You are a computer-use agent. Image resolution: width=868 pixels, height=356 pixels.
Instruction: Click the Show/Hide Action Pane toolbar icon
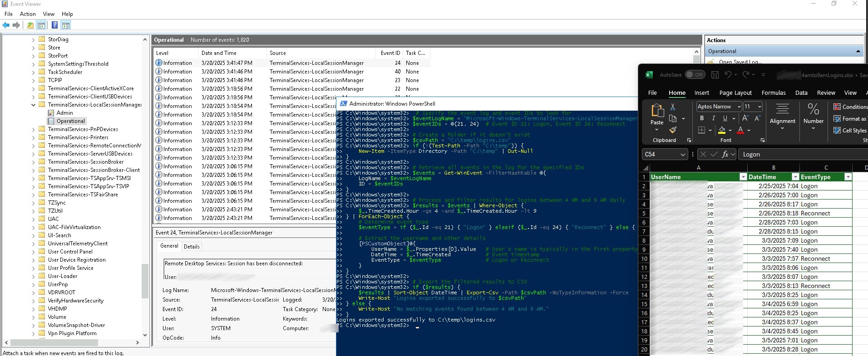66,25
